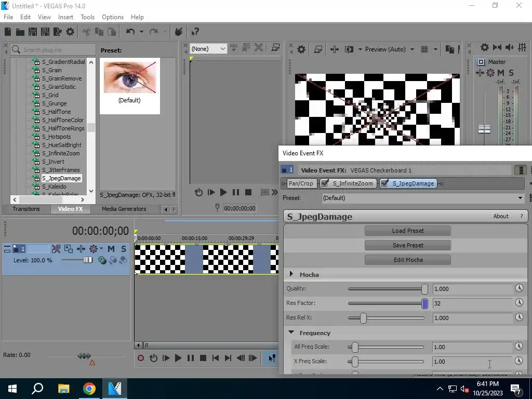Open Project Properties gear in main toolbar
532x399 pixels.
click(70, 32)
